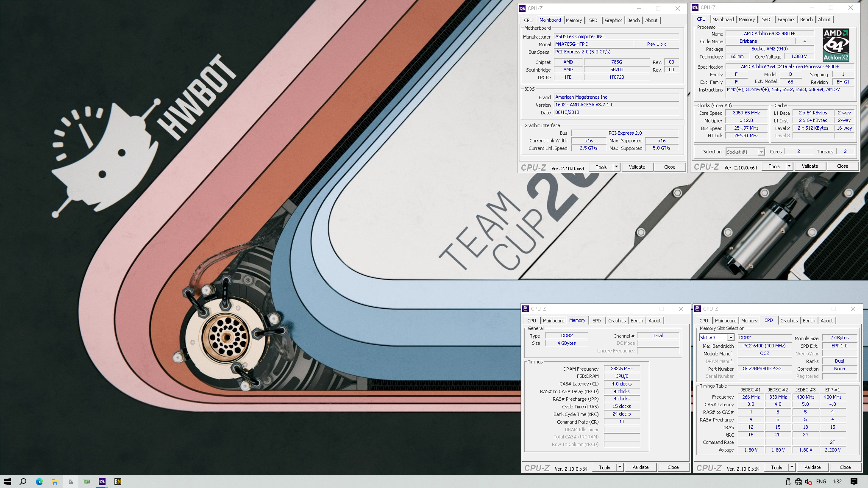Click Tools button in Memory window
Image resolution: width=868 pixels, height=488 pixels.
coord(604,467)
